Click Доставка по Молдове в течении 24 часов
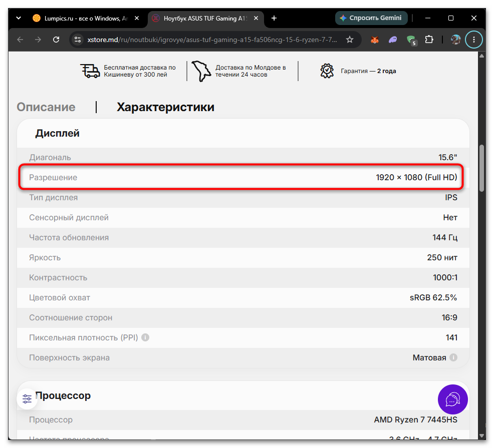 coord(251,71)
